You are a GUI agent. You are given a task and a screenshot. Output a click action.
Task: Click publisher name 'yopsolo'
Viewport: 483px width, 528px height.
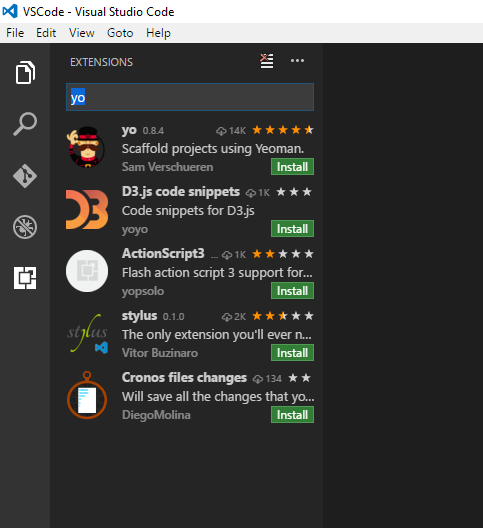[x=143, y=291]
